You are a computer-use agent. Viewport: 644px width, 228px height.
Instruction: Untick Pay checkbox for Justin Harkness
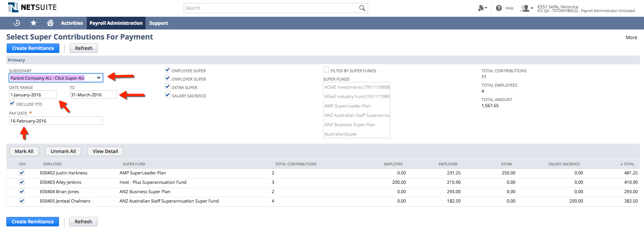click(22, 173)
